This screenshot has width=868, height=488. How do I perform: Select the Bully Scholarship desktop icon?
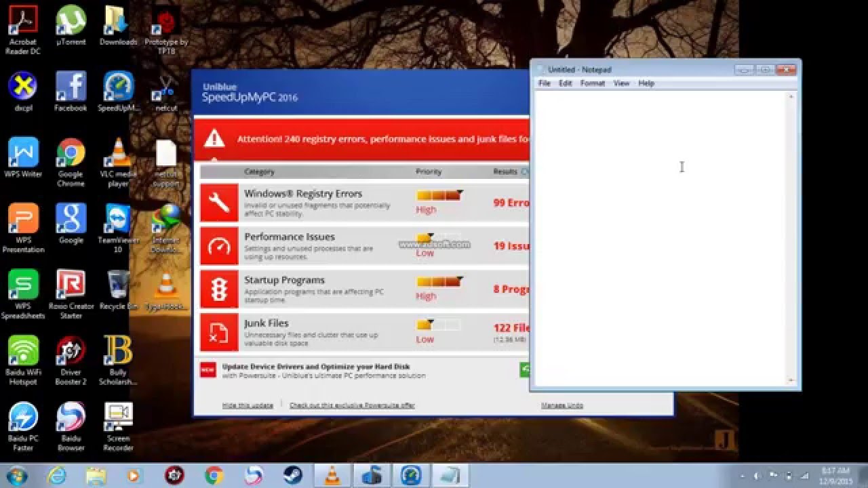(118, 361)
